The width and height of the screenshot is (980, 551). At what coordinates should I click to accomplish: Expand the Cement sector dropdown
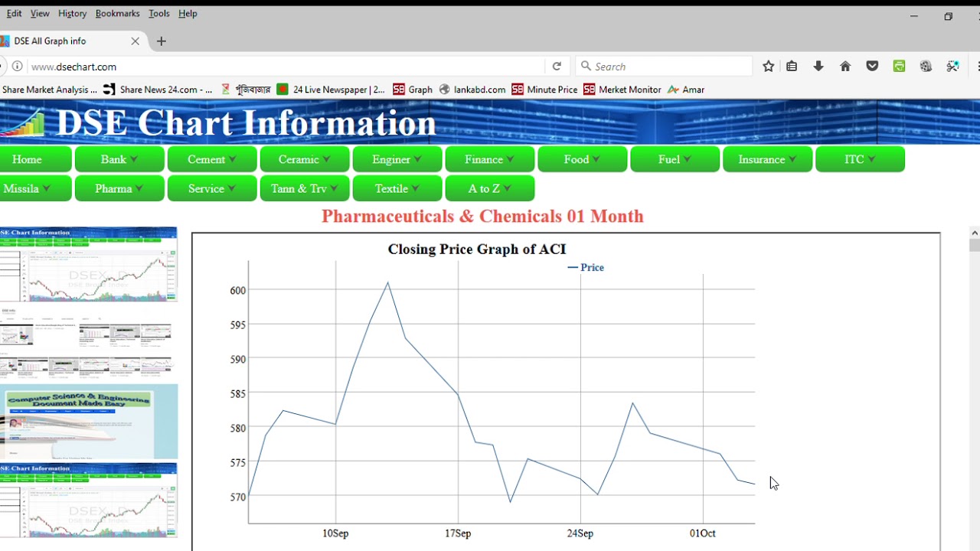point(212,159)
